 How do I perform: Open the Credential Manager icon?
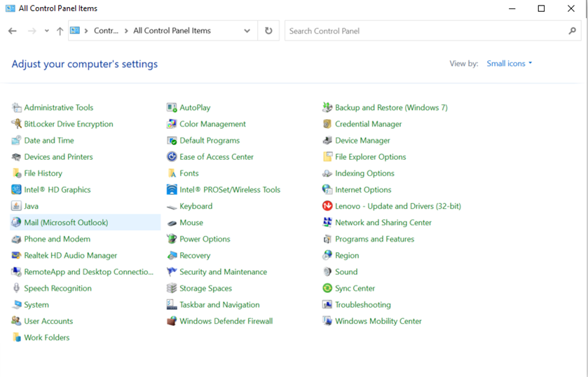pos(327,124)
